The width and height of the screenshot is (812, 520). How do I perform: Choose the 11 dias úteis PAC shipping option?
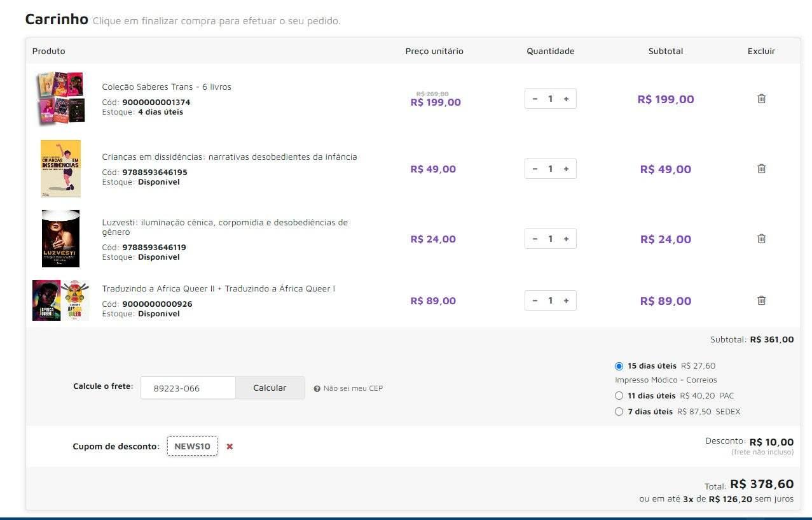point(619,396)
